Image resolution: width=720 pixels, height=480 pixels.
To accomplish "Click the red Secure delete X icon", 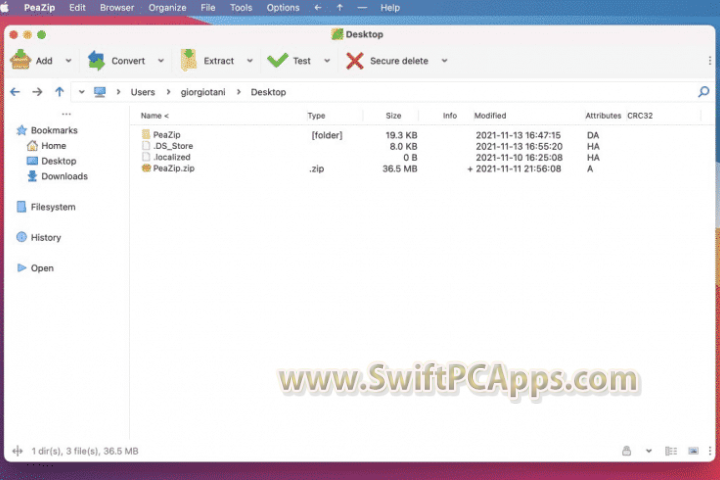I will (354, 61).
